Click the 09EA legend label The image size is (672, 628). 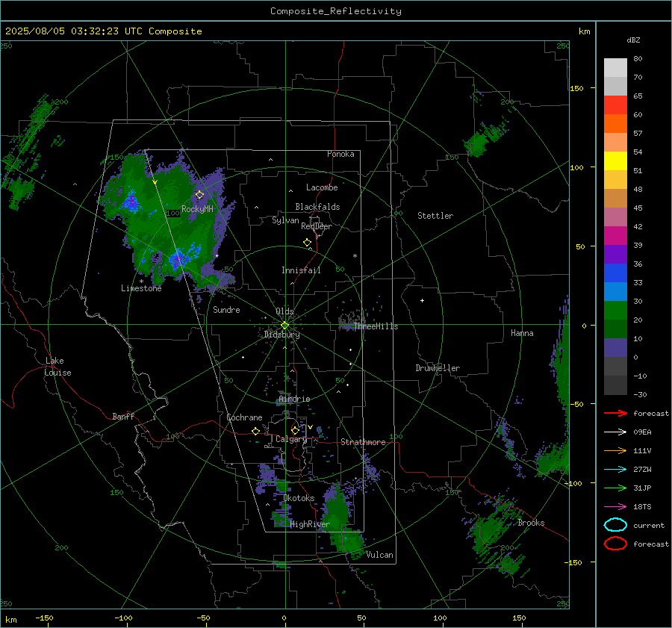(642, 432)
